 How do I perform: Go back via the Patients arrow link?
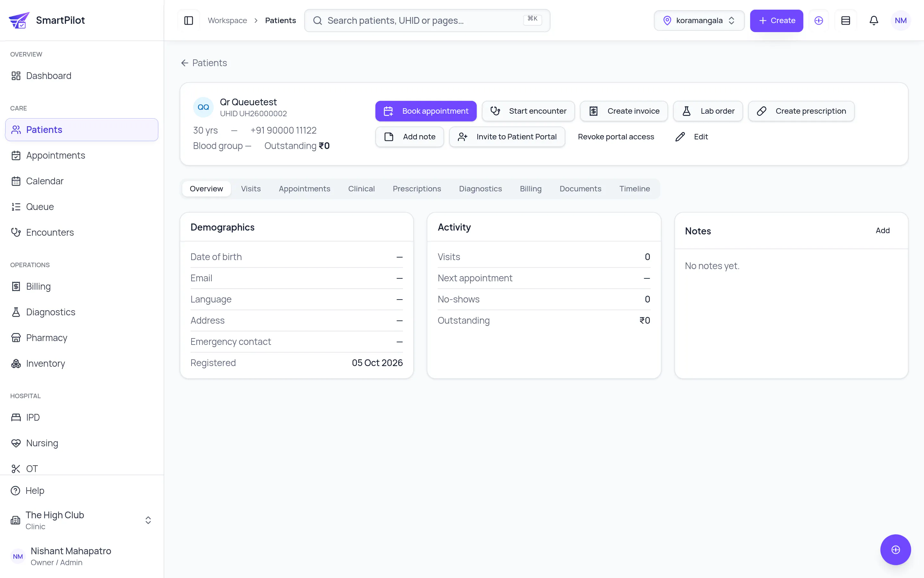[204, 63]
